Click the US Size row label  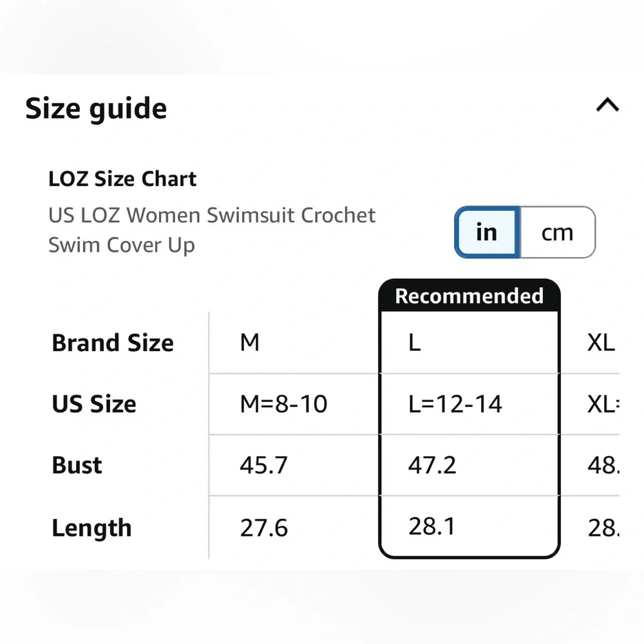point(94,404)
